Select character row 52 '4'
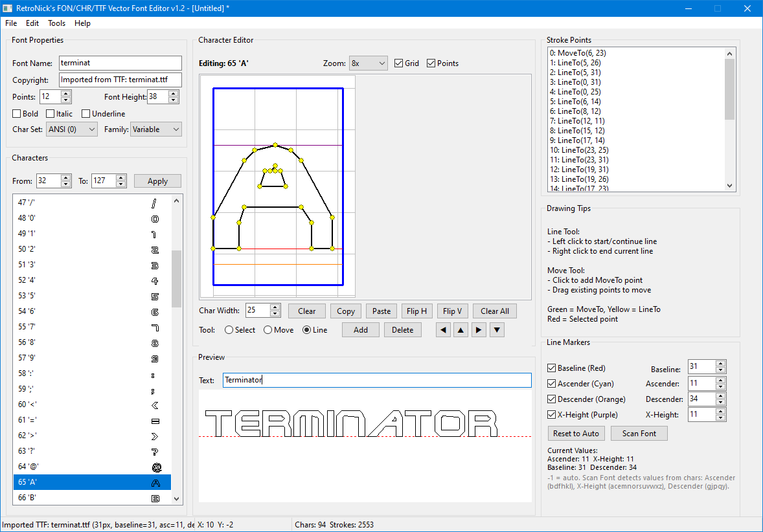 pyautogui.click(x=92, y=280)
